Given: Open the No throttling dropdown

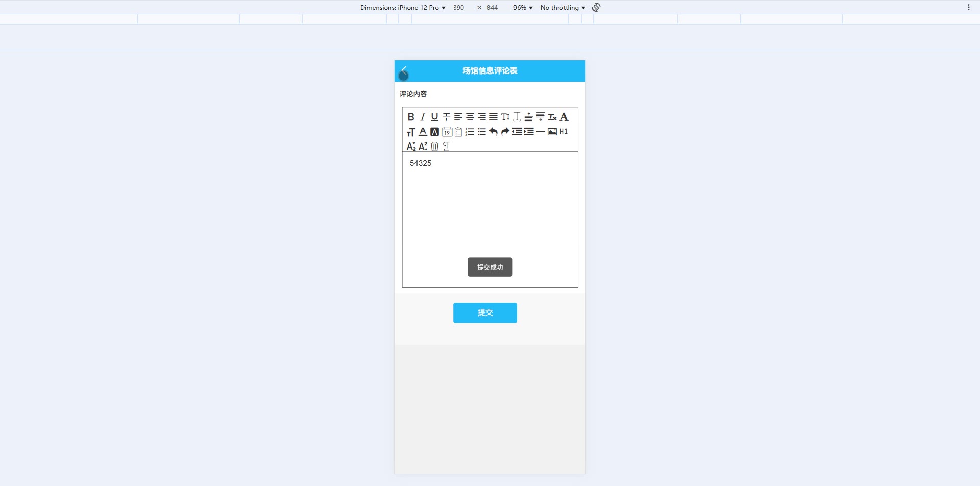Looking at the screenshot, I should [562, 7].
